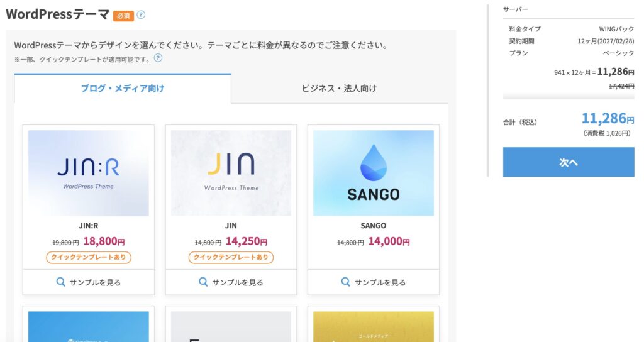Viewport: 644px width, 342px height.
Task: Click JIN クイックテンプレートあり badge
Action: point(231,257)
